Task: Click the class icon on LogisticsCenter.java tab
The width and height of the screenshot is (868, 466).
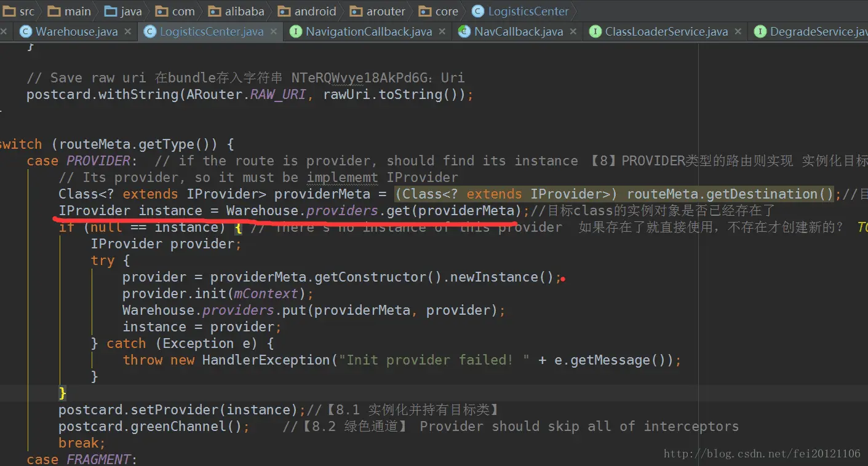Action: [149, 31]
